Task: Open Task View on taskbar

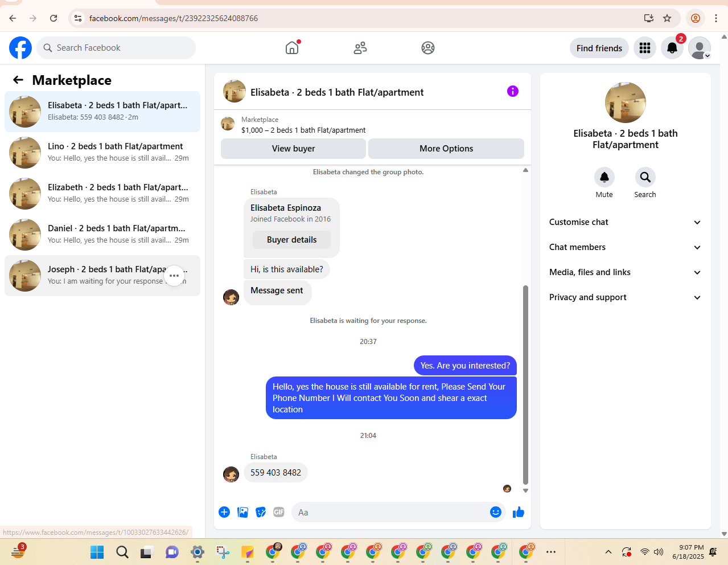Action: pos(147,552)
